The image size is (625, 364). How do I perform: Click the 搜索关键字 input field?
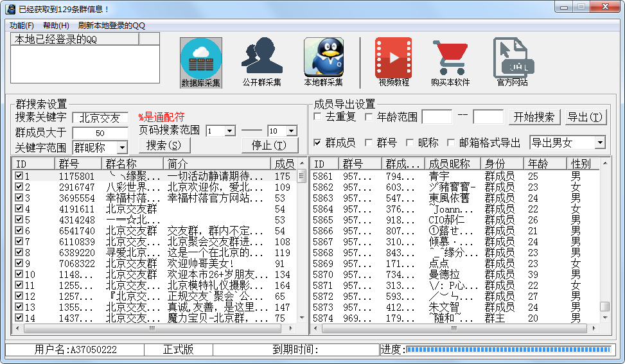[x=100, y=118]
